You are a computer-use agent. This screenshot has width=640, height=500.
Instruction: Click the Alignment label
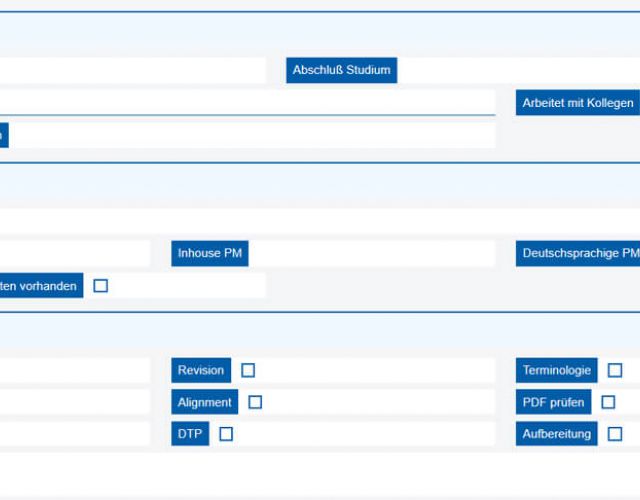pos(204,402)
